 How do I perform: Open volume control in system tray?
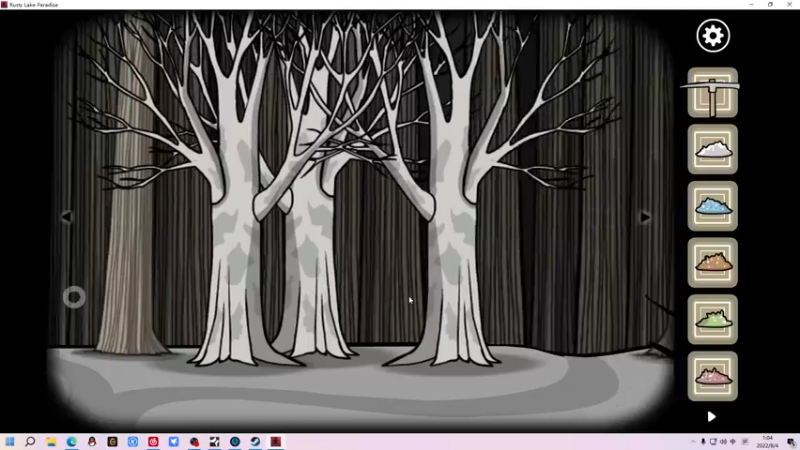click(x=723, y=442)
